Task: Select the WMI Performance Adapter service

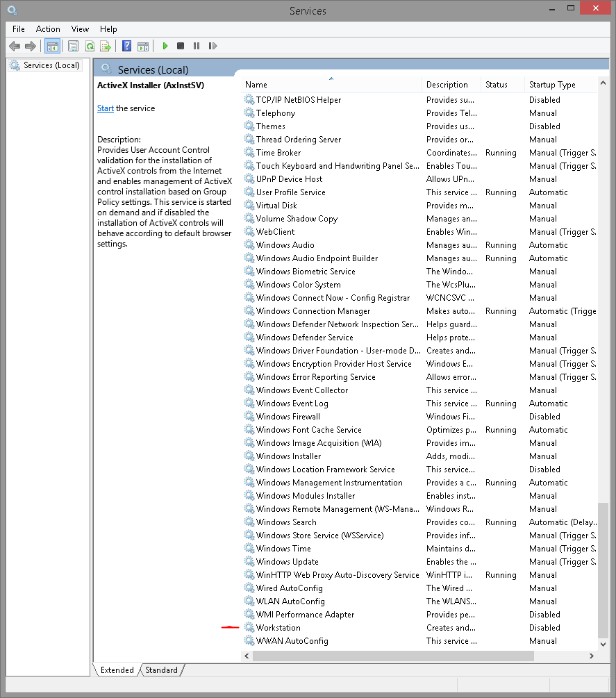Action: pyautogui.click(x=419, y=615)
